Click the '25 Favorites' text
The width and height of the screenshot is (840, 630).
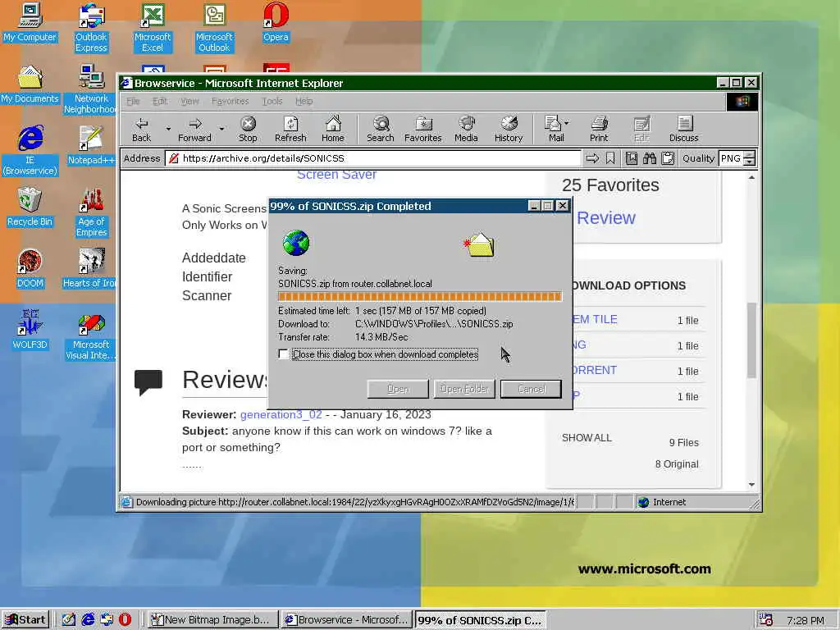610,185
